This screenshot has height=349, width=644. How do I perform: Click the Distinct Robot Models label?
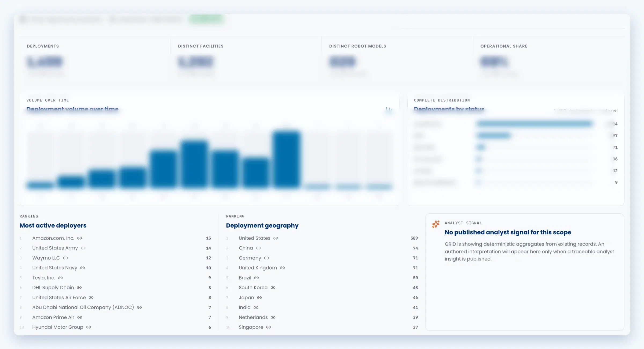357,46
